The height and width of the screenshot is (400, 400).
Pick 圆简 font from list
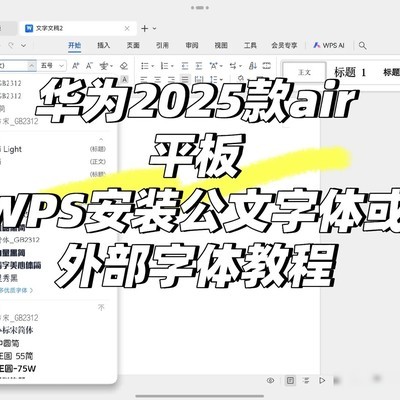pyautogui.click(x=10, y=343)
